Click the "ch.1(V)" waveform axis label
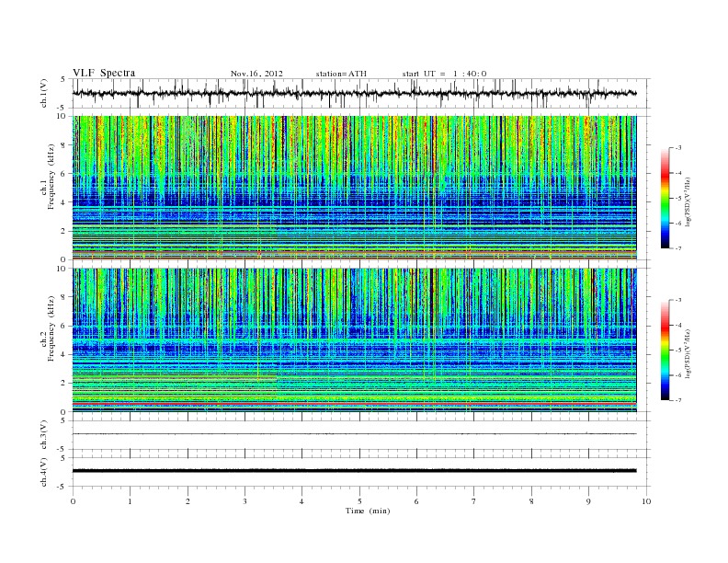The height and width of the screenshot is (563, 728). [43, 93]
